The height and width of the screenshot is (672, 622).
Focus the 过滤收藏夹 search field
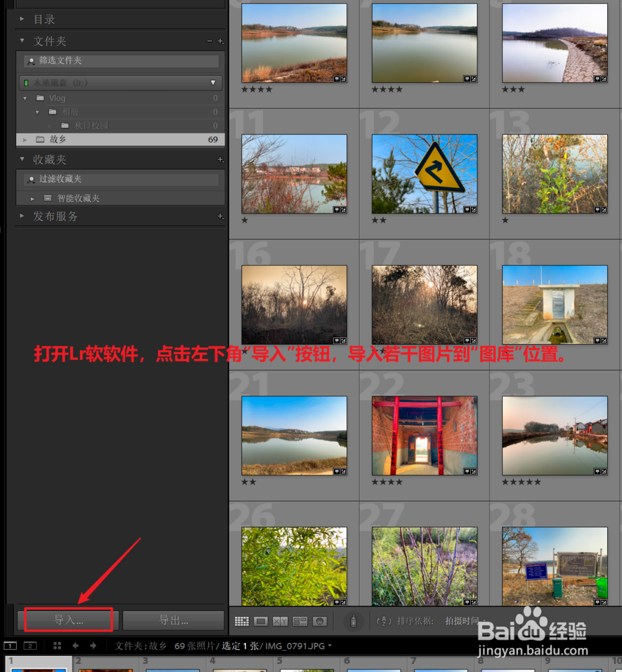pyautogui.click(x=121, y=179)
